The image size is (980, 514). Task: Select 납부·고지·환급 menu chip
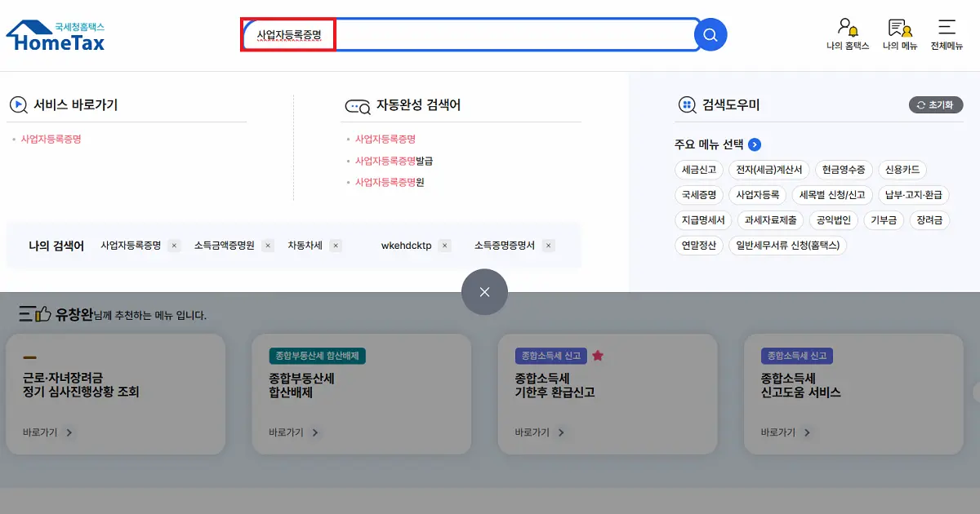click(x=914, y=195)
